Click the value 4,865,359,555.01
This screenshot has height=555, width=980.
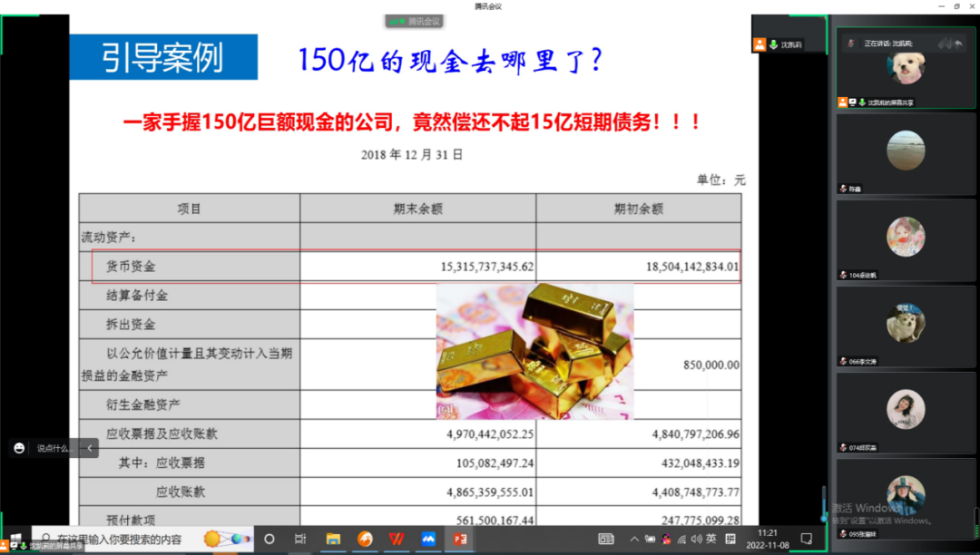(490, 492)
